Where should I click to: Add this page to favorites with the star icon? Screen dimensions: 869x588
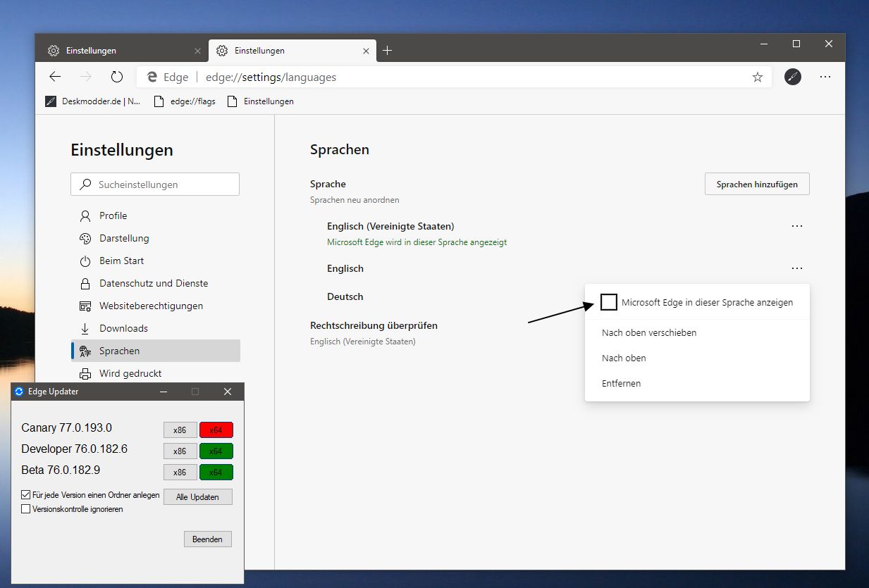click(758, 77)
